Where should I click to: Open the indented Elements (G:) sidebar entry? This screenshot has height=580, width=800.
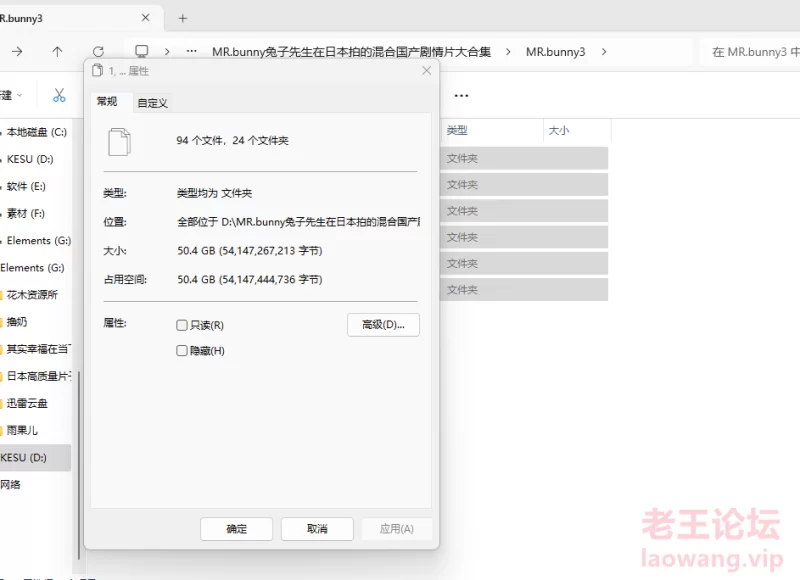coord(39,240)
